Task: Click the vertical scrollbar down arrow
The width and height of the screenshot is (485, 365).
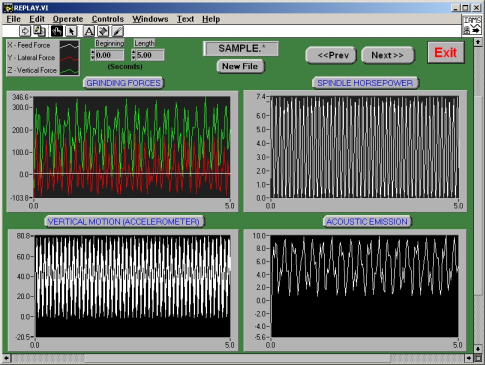Action: tap(478, 350)
